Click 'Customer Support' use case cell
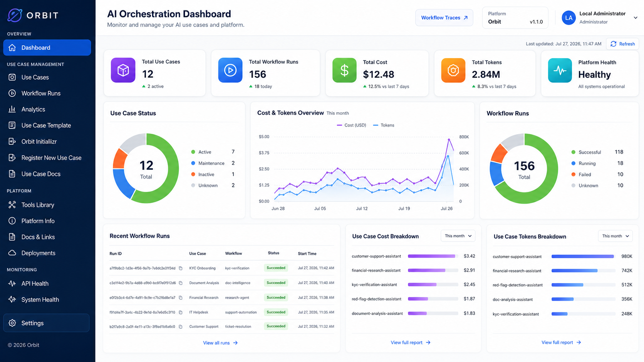 pyautogui.click(x=204, y=327)
